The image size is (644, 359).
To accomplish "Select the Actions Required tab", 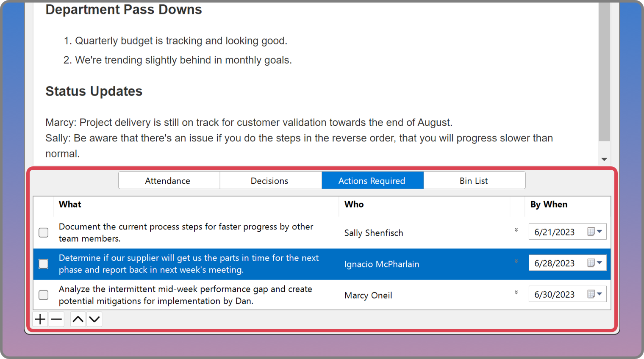I will (x=372, y=181).
